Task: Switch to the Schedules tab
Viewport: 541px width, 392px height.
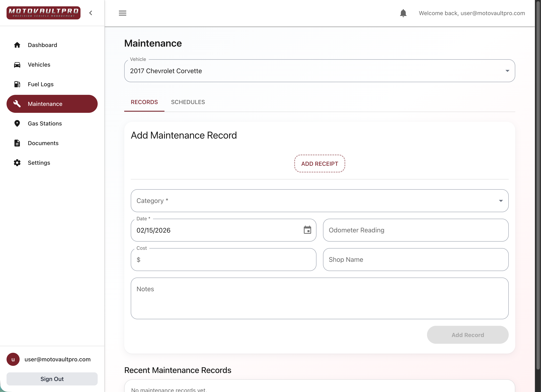Action: [188, 102]
